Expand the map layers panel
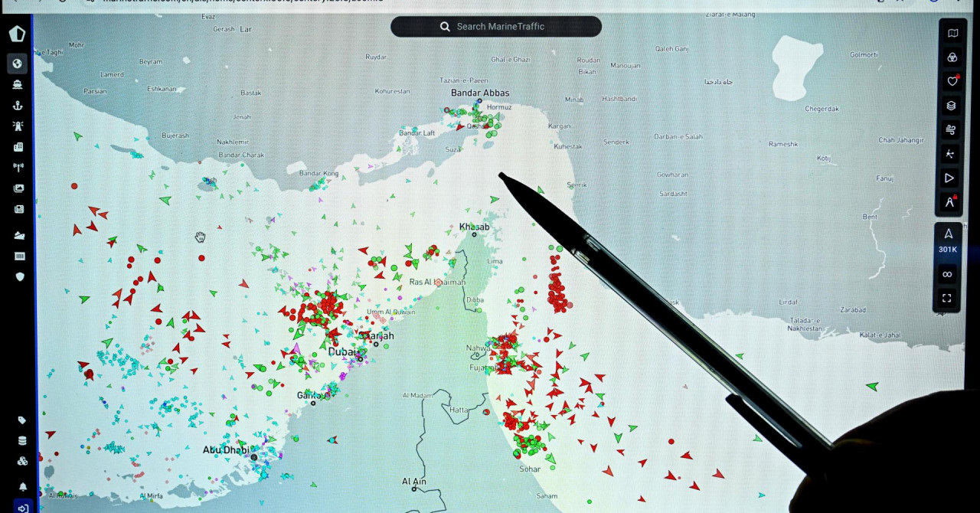The width and height of the screenshot is (980, 513). click(x=952, y=106)
